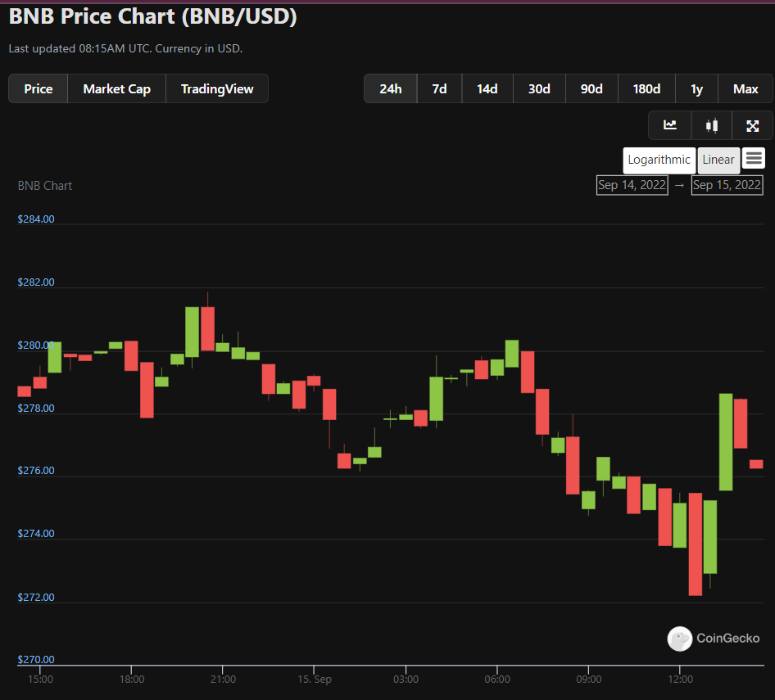Edit the Sep 14, 2022 start date
This screenshot has width=775, height=700.
tap(632, 185)
